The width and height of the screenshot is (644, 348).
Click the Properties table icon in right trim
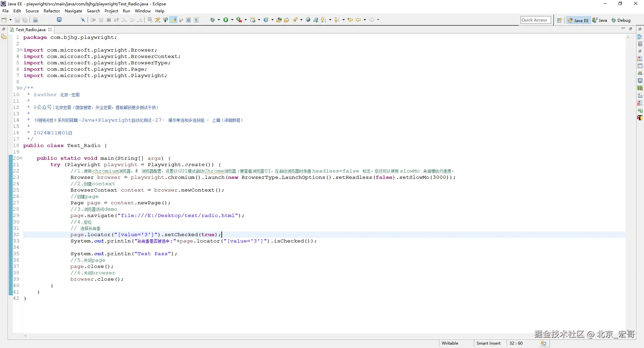[640, 66]
